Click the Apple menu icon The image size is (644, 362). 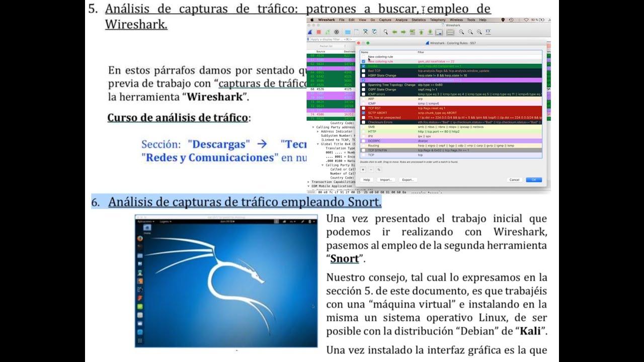coord(312,20)
